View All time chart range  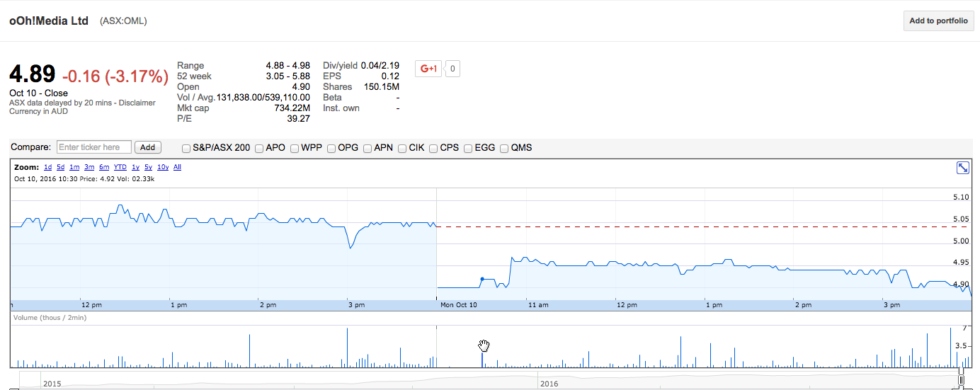click(x=177, y=168)
